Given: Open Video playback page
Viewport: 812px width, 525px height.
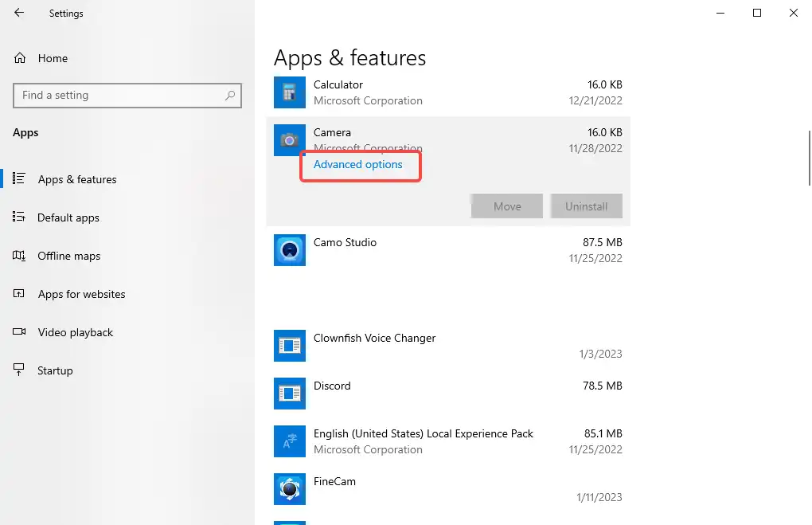Looking at the screenshot, I should 75,333.
